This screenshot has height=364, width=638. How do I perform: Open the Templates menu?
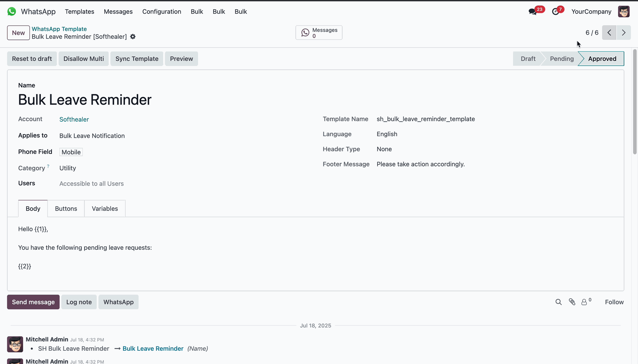tap(79, 12)
